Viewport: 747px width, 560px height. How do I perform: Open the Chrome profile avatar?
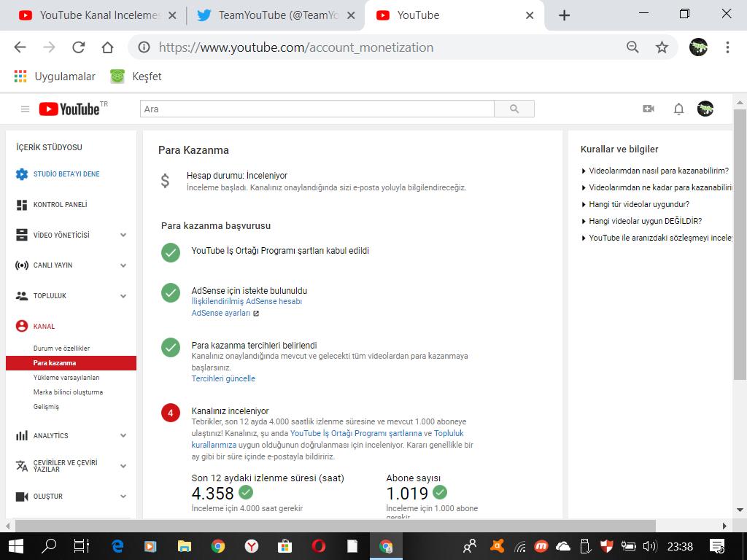(x=698, y=47)
